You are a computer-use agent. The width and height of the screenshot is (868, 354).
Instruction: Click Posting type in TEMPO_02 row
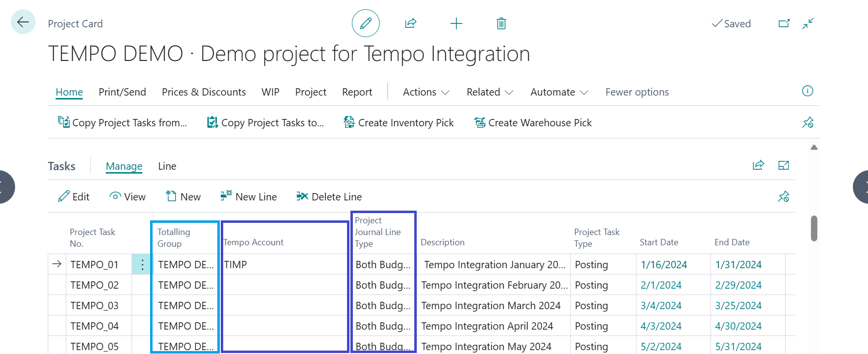591,285
